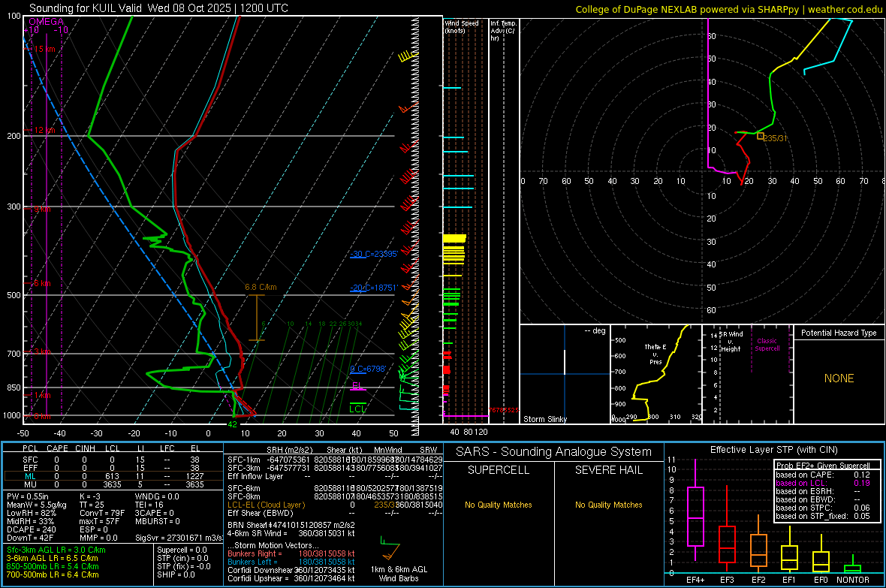This screenshot has height=588, width=886.
Task: Click the magenta based on LCL row
Action: click(823, 483)
